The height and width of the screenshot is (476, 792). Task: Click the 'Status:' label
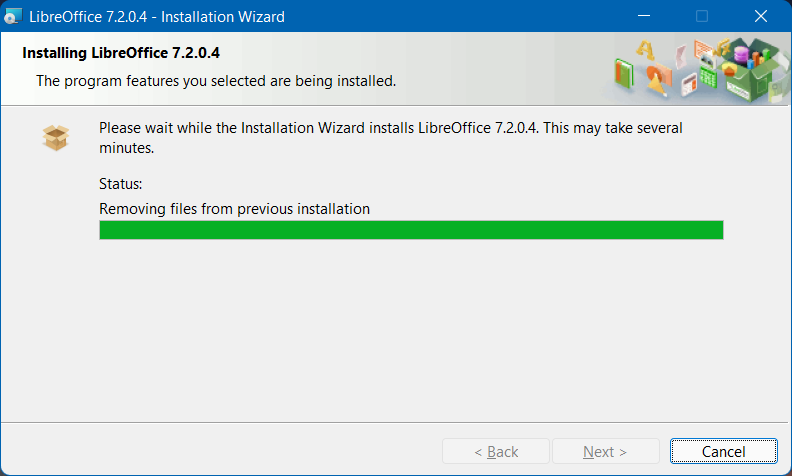tap(121, 184)
